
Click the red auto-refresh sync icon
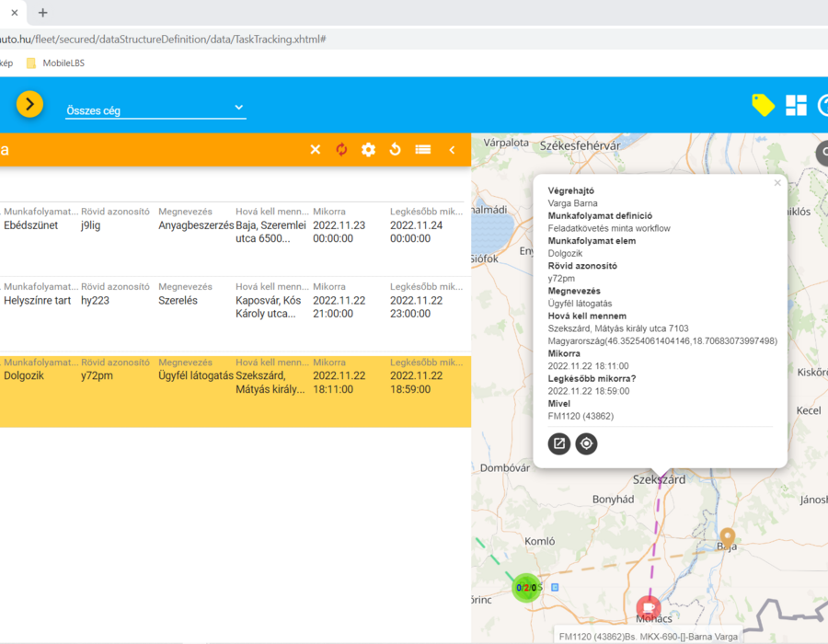[x=341, y=149]
